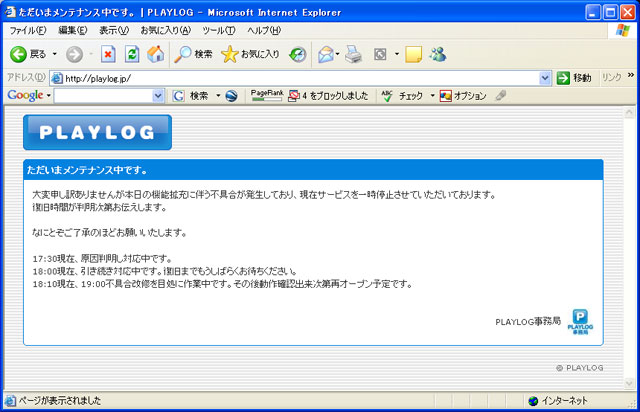Expand the spell check dropdown arrow
640x412 pixels.
(432, 96)
